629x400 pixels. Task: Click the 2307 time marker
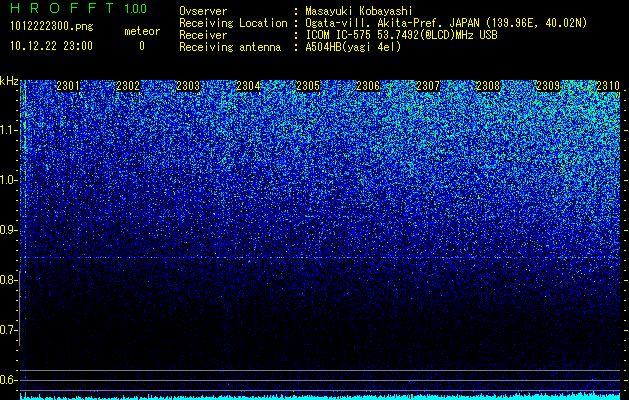point(428,86)
